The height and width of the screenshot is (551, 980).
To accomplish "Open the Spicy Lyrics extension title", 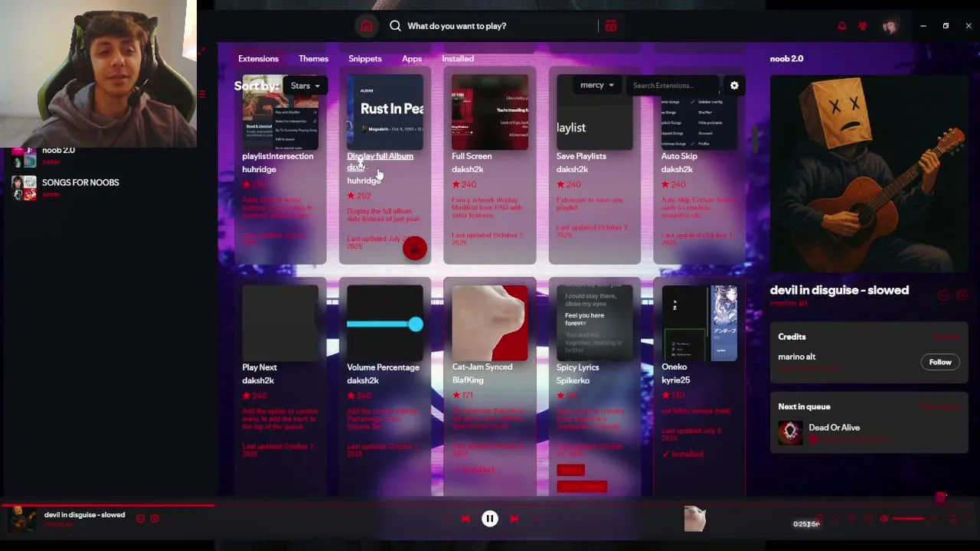I will click(577, 367).
